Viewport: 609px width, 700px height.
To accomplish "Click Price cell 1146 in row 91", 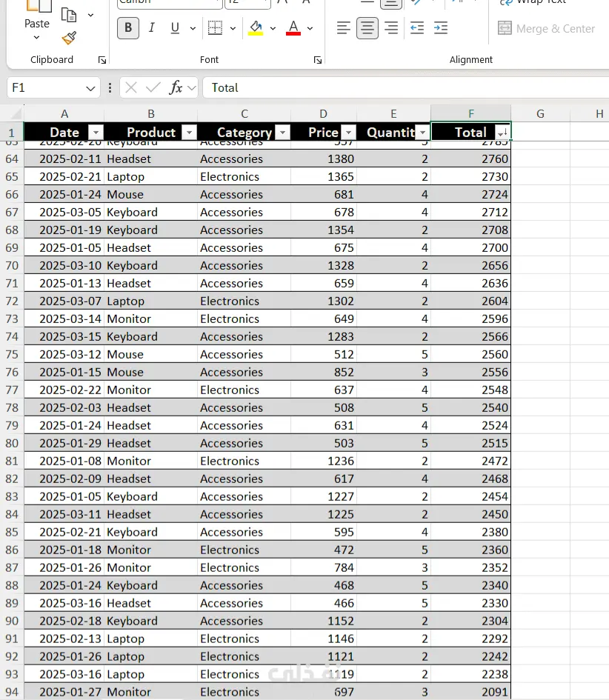I will point(323,639).
